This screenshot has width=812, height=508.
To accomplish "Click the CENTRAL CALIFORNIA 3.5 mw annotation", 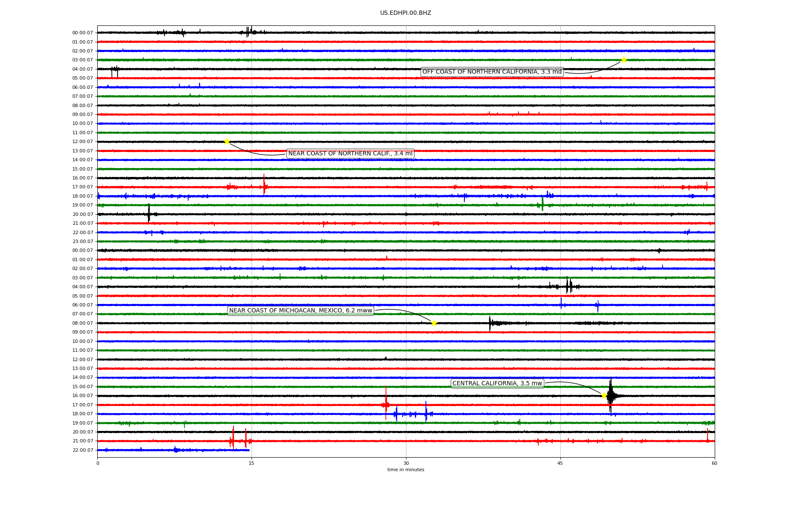I will (497, 384).
